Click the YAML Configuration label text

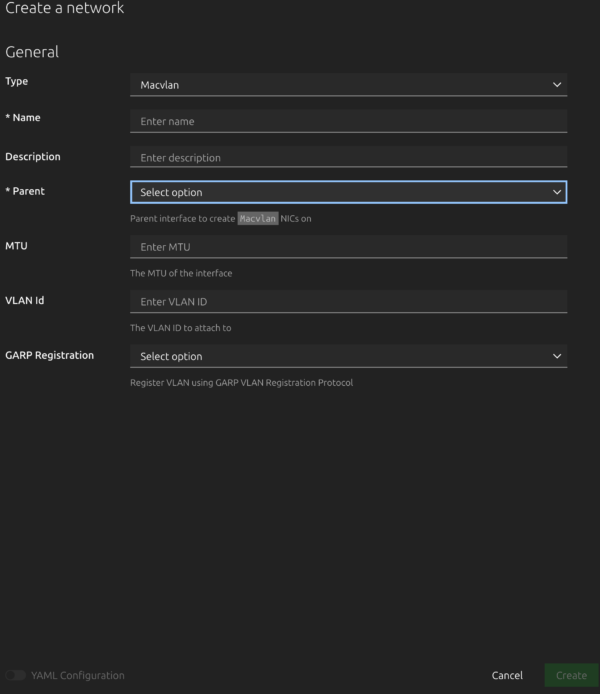click(78, 676)
